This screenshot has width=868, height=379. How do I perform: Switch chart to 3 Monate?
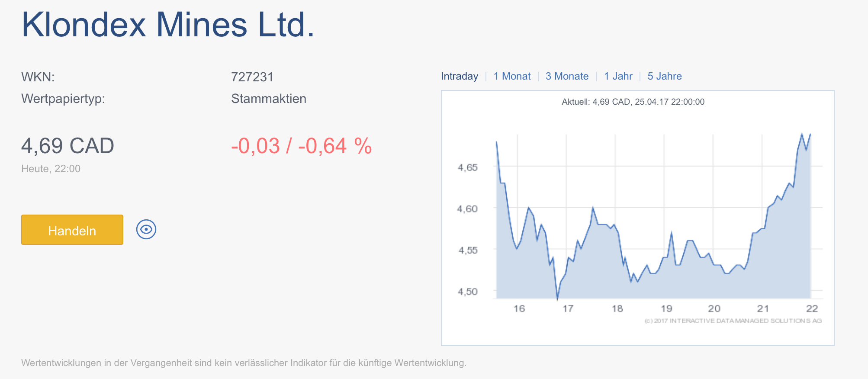tap(567, 76)
